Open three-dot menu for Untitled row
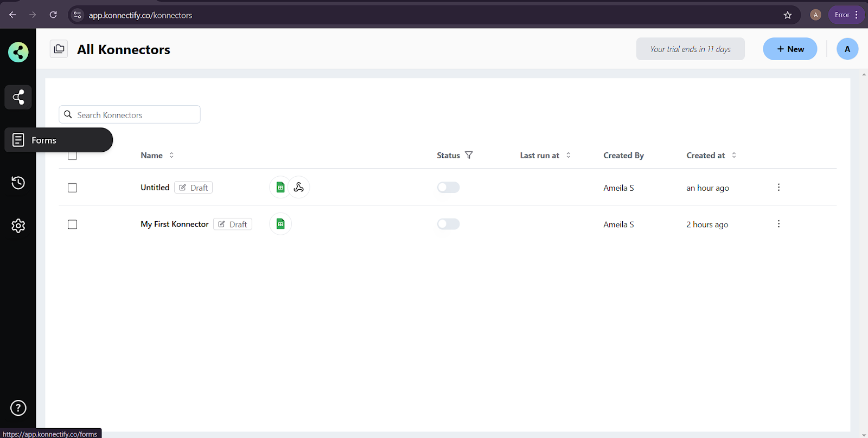The image size is (868, 438). point(778,187)
